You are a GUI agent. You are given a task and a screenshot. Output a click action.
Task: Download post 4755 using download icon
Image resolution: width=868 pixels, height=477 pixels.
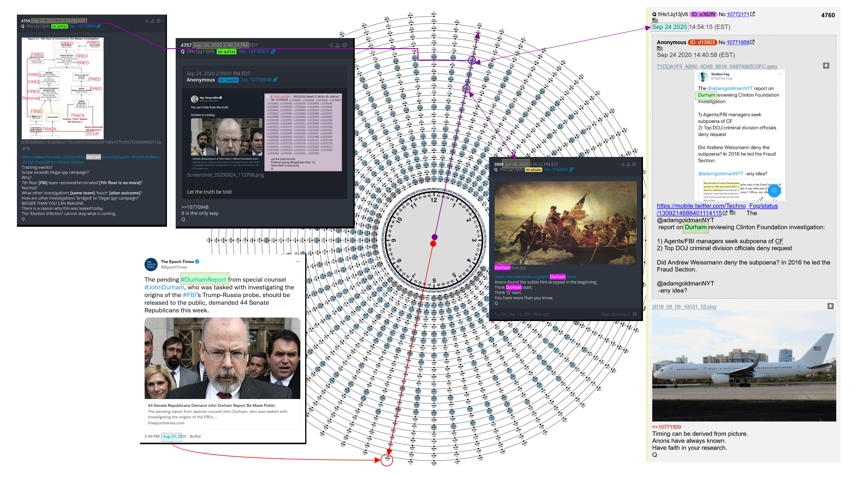(153, 21)
